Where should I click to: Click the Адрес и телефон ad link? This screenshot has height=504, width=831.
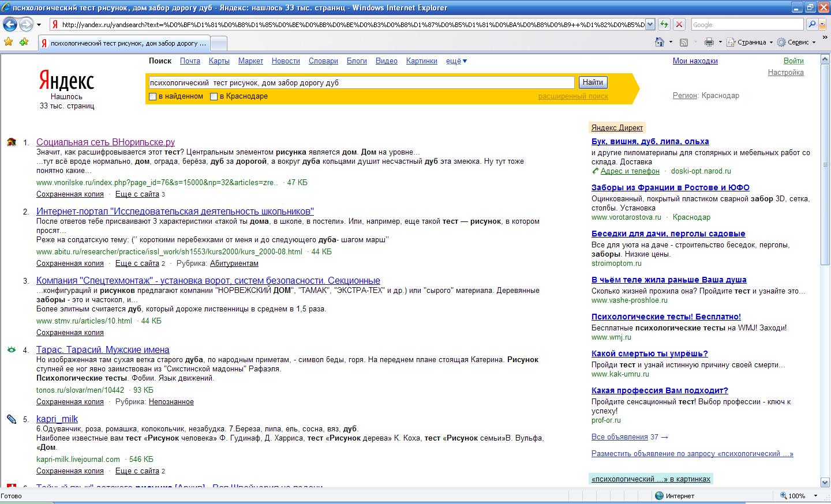(x=630, y=171)
